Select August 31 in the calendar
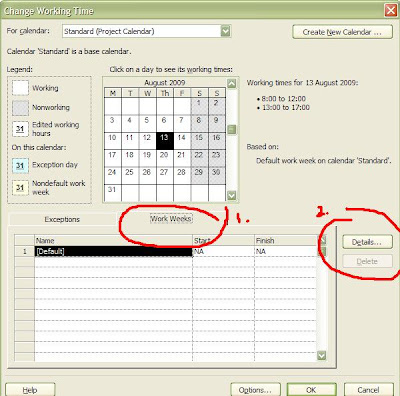 point(113,193)
